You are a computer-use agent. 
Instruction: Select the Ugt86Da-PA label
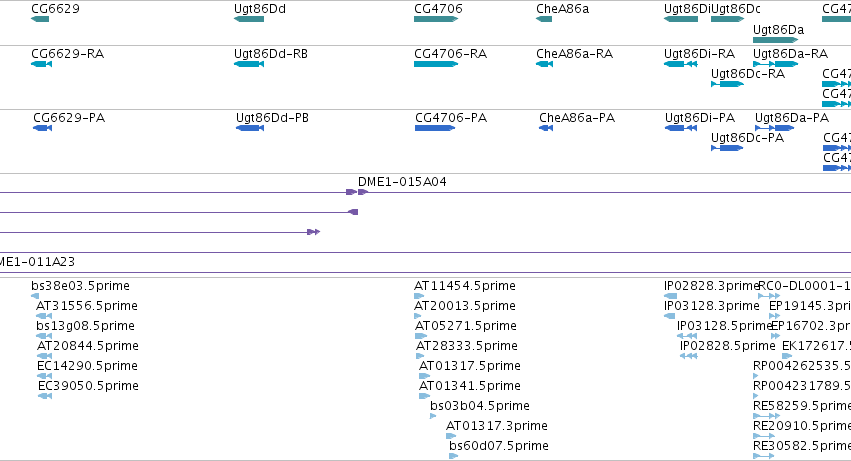792,118
